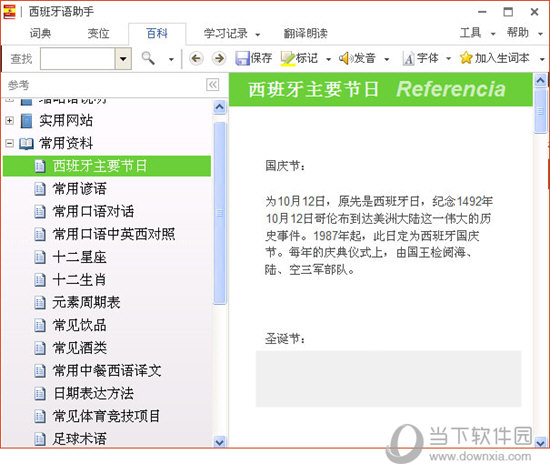Go back with the left arrow button
This screenshot has height=464, width=550.
click(196, 58)
